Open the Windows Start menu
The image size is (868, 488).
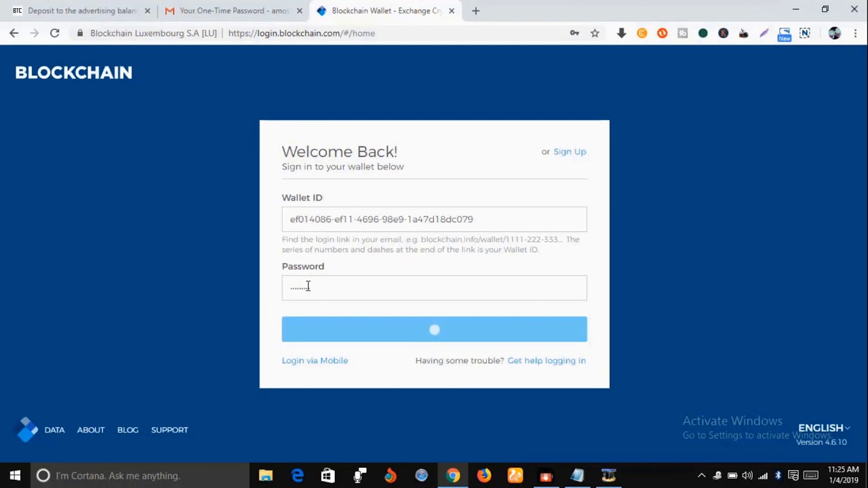pyautogui.click(x=15, y=476)
